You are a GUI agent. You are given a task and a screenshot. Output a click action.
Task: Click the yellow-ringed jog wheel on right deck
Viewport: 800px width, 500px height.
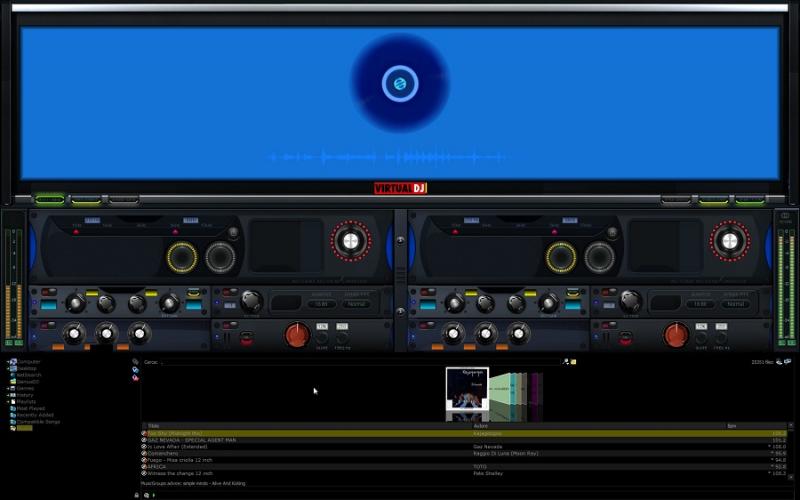click(561, 257)
